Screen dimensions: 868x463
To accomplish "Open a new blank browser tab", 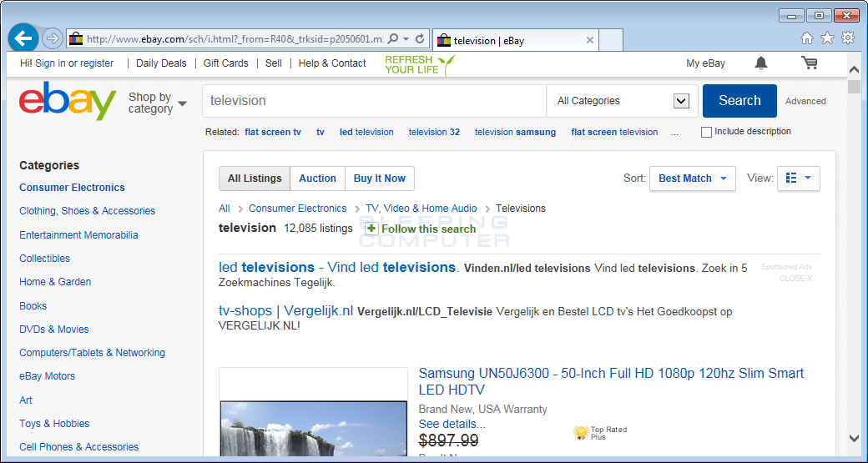I will click(611, 40).
